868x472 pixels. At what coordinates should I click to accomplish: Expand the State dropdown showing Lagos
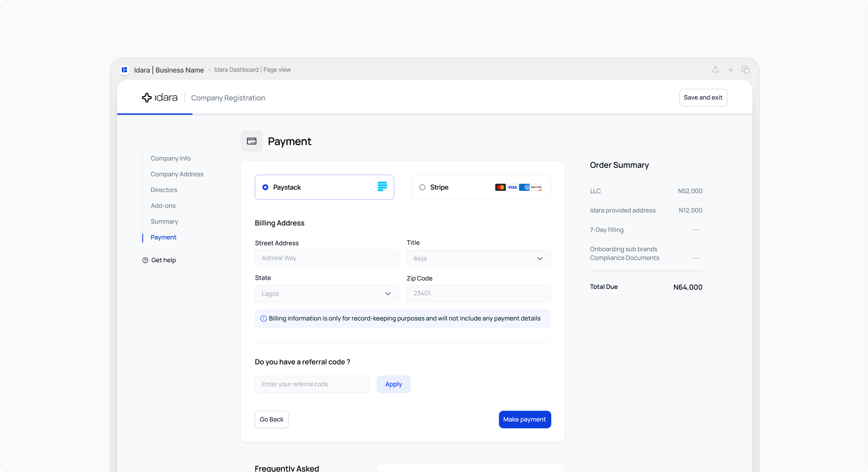point(327,294)
